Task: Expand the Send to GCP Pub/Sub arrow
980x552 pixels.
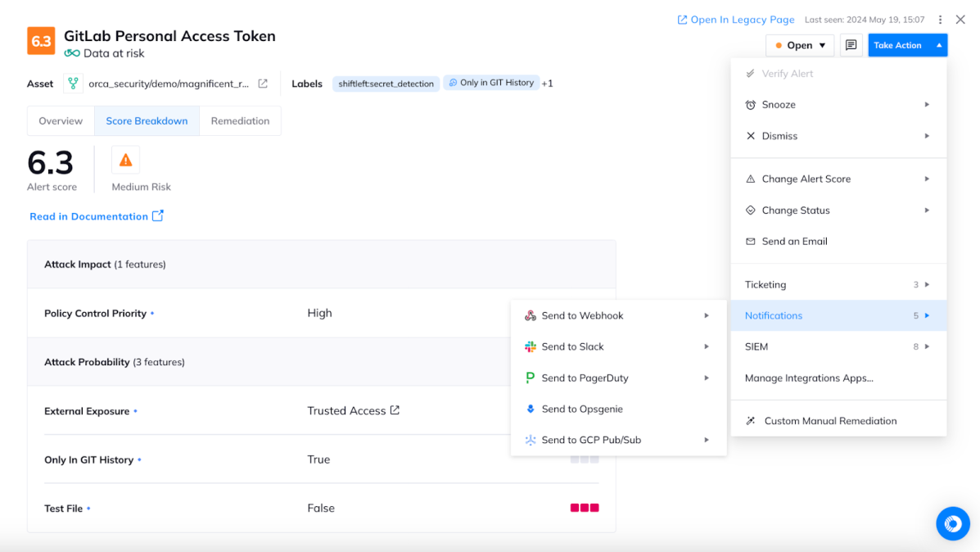Action: coord(707,440)
